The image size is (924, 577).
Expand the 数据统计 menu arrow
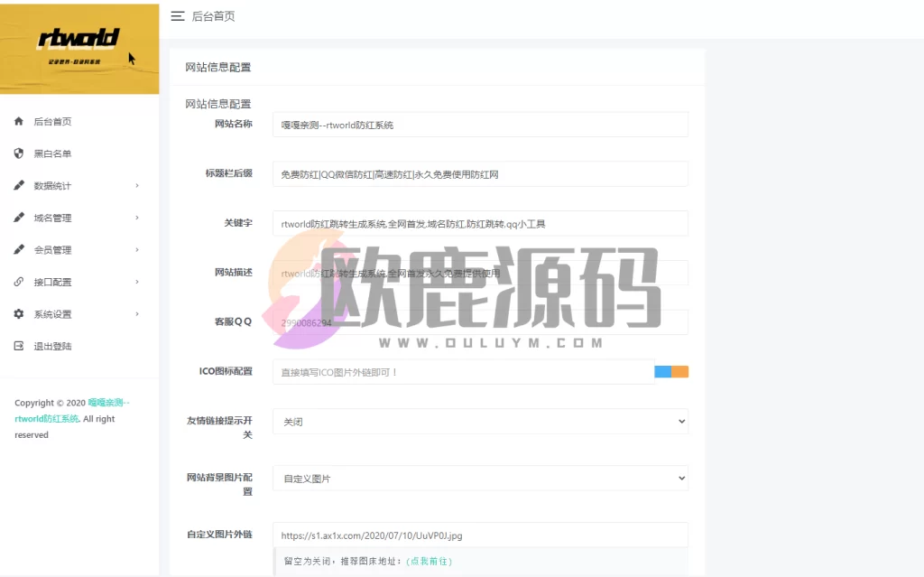coord(137,185)
